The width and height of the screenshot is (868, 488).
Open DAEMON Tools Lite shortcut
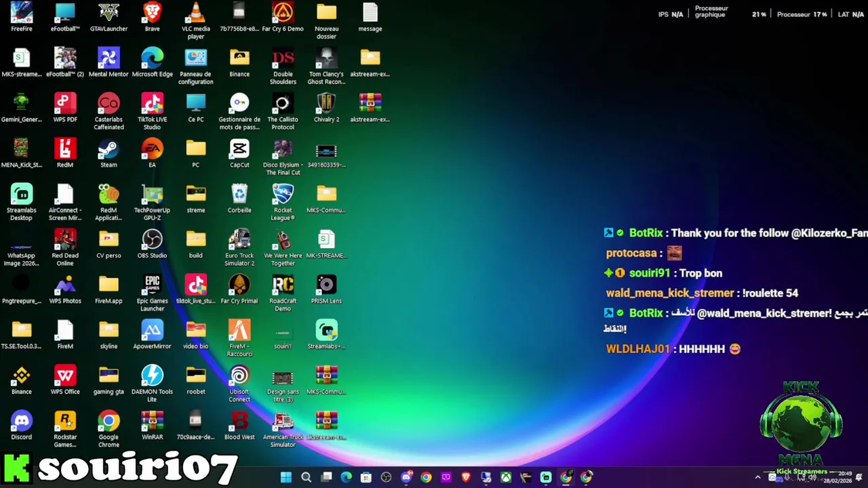152,384
